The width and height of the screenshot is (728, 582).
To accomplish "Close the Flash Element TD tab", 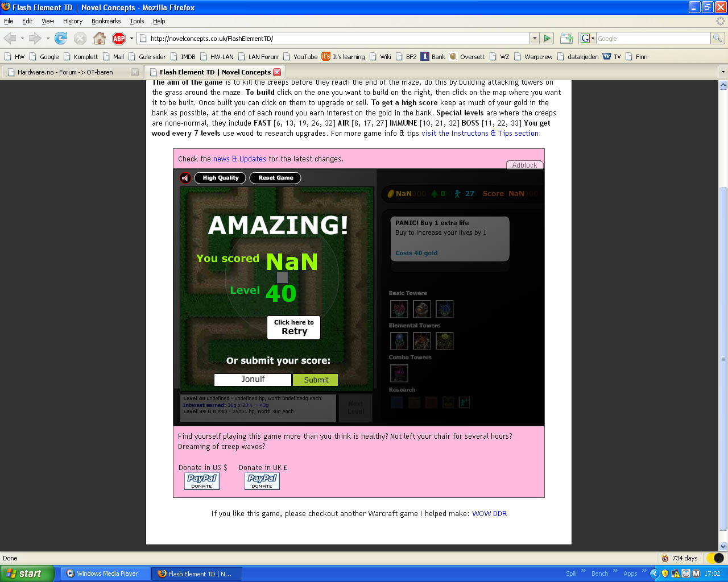I will (x=277, y=72).
